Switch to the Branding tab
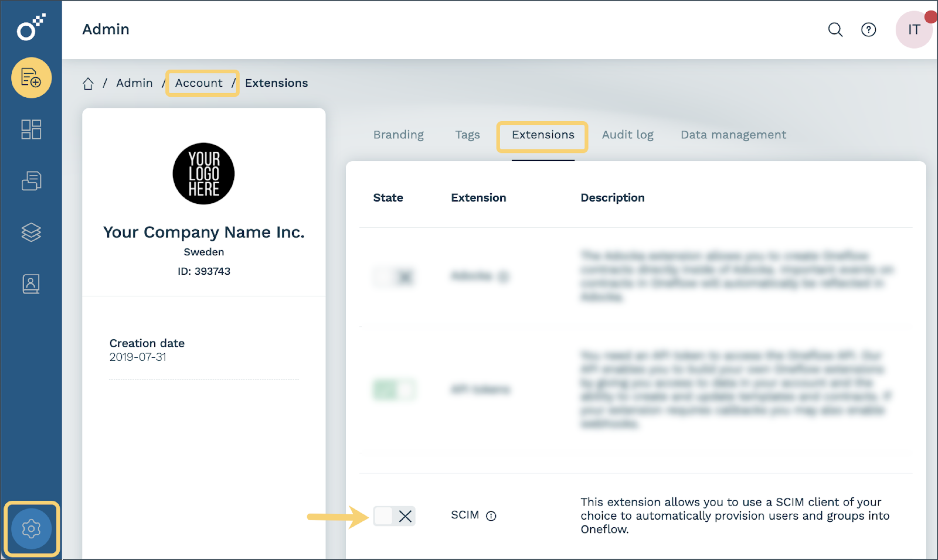Image resolution: width=938 pixels, height=560 pixels. (398, 135)
